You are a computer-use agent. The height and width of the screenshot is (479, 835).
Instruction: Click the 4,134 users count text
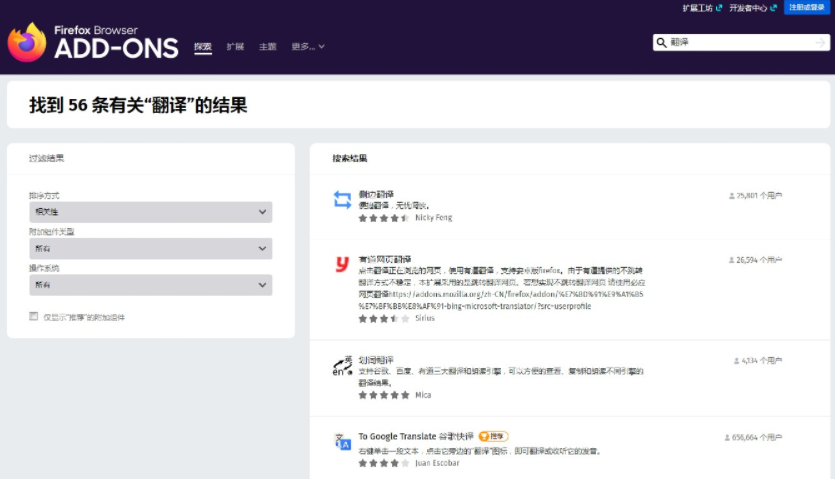tap(762, 361)
